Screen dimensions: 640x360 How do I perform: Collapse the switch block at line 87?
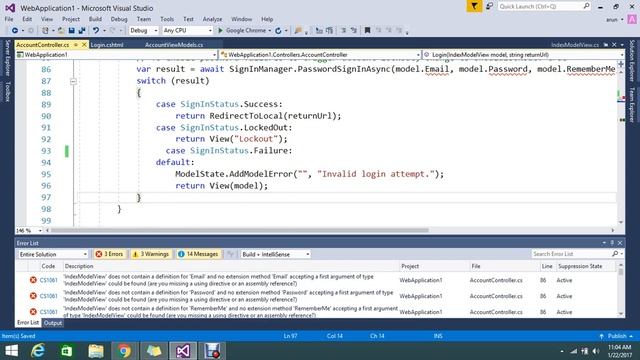point(73,81)
